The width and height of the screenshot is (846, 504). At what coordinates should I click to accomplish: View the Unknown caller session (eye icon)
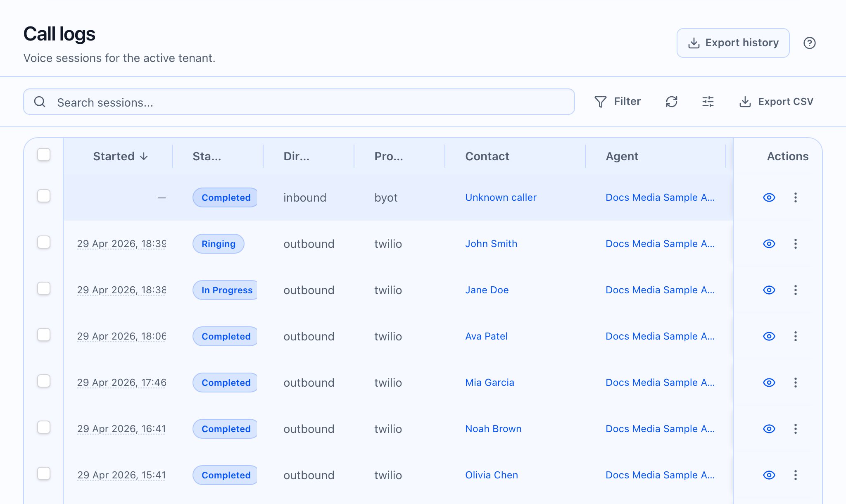click(769, 197)
